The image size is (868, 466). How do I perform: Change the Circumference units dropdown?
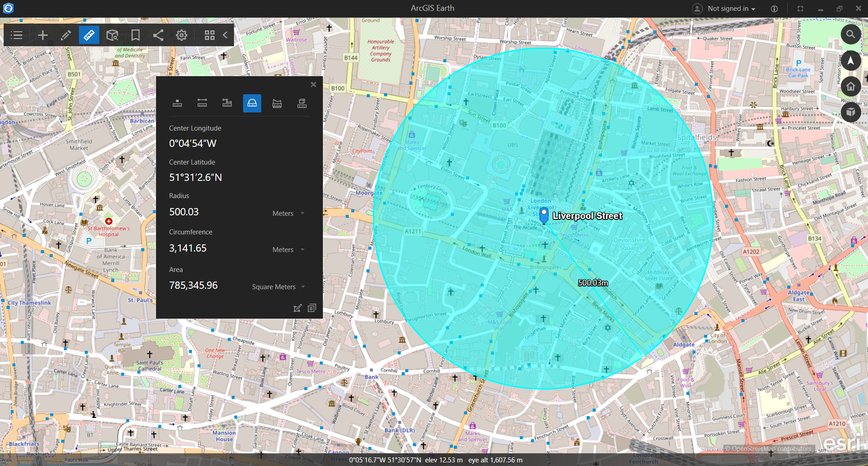[x=289, y=249]
